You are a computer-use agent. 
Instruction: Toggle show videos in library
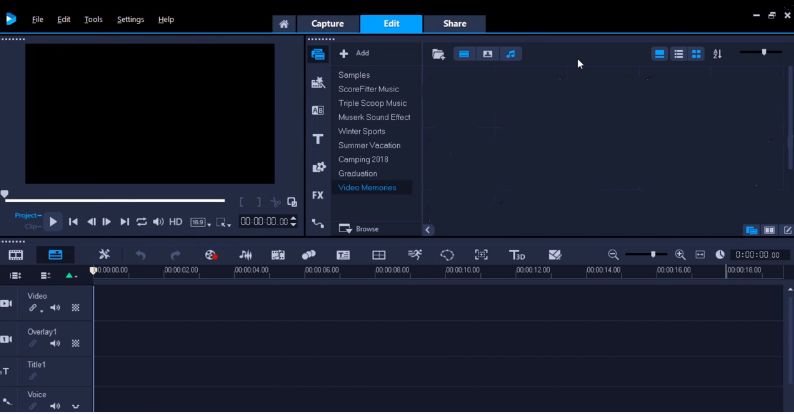pos(464,54)
